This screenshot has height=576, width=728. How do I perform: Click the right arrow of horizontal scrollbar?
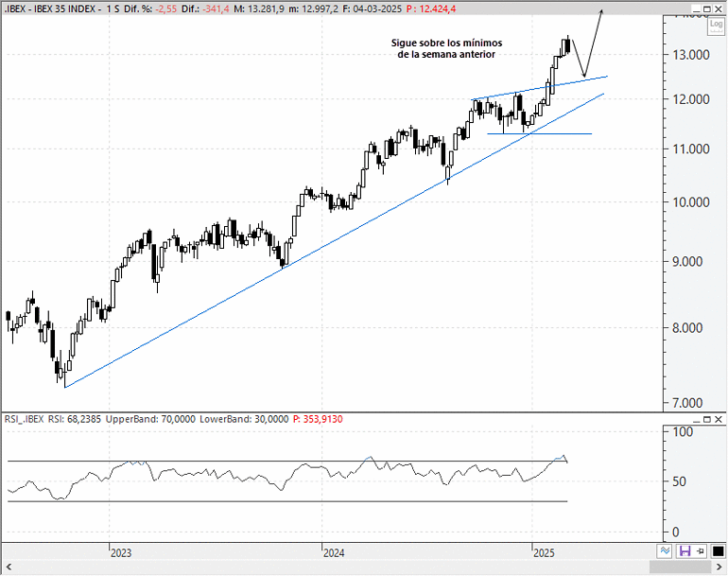[720, 567]
